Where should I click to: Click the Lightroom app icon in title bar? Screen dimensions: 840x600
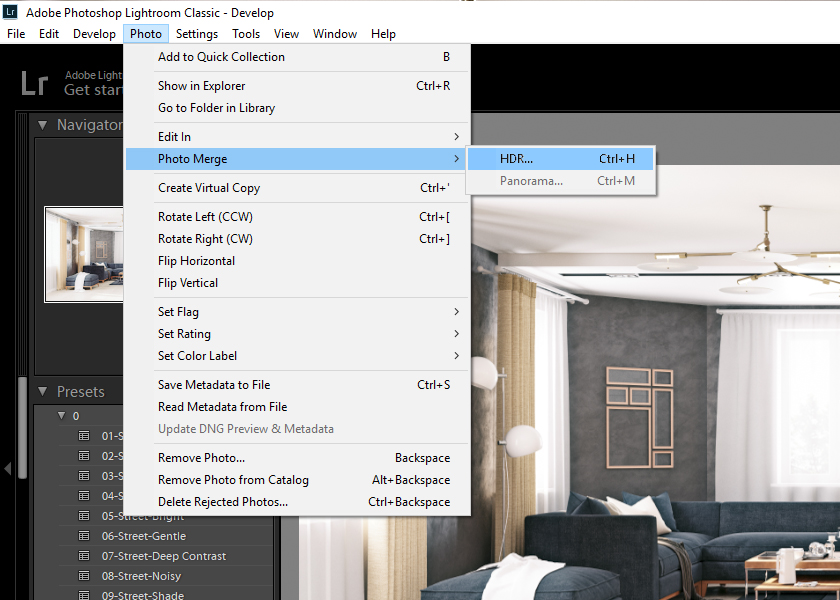coord(10,12)
